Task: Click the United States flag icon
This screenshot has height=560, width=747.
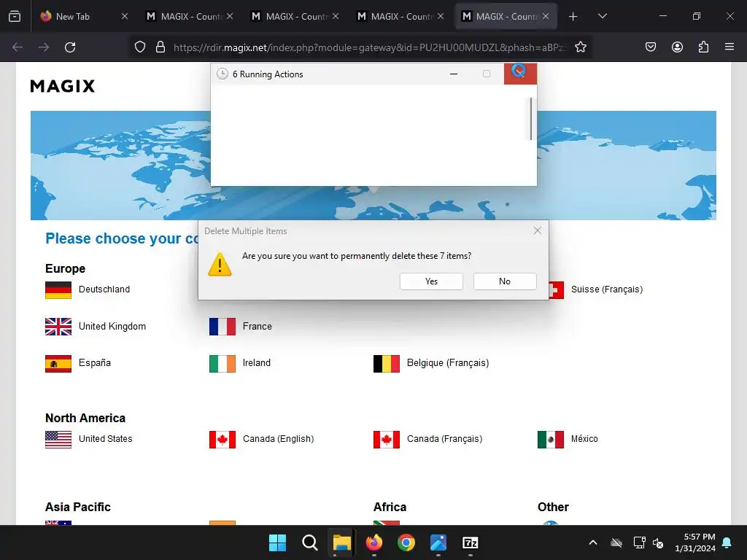Action: pyautogui.click(x=58, y=440)
